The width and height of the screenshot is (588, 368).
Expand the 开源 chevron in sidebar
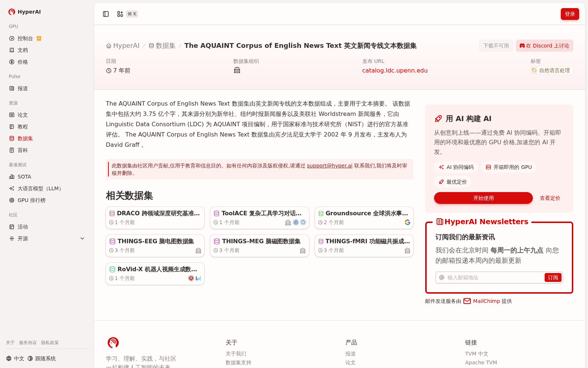click(82, 238)
